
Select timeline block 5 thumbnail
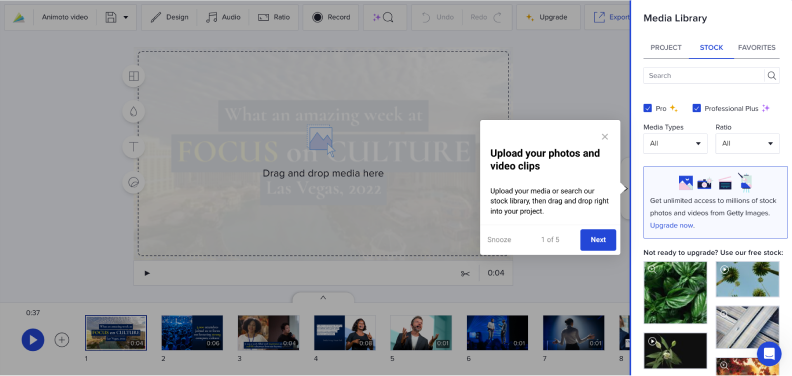tap(421, 333)
